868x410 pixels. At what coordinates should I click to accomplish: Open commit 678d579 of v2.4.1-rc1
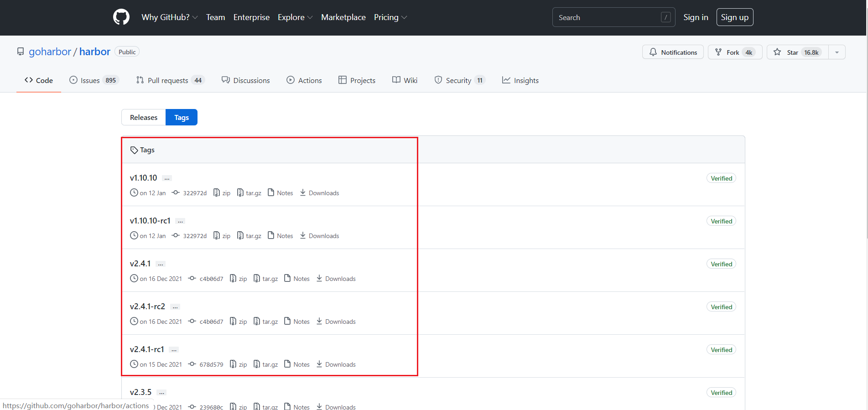click(206, 364)
